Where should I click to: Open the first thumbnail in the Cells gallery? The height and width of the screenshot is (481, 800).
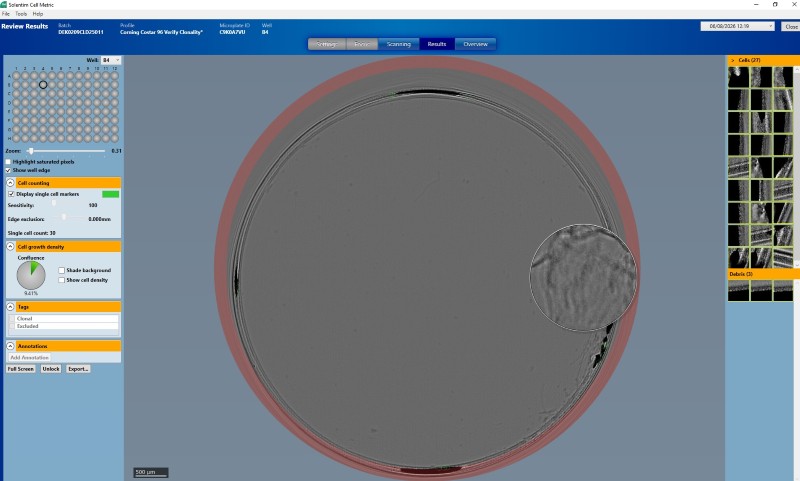(738, 77)
